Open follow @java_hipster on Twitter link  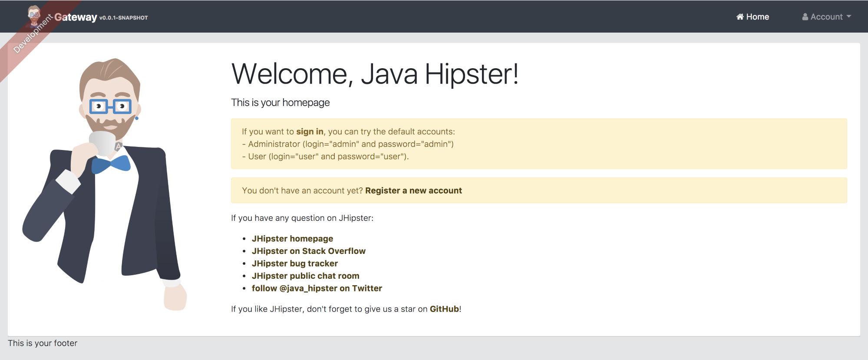pyautogui.click(x=317, y=288)
